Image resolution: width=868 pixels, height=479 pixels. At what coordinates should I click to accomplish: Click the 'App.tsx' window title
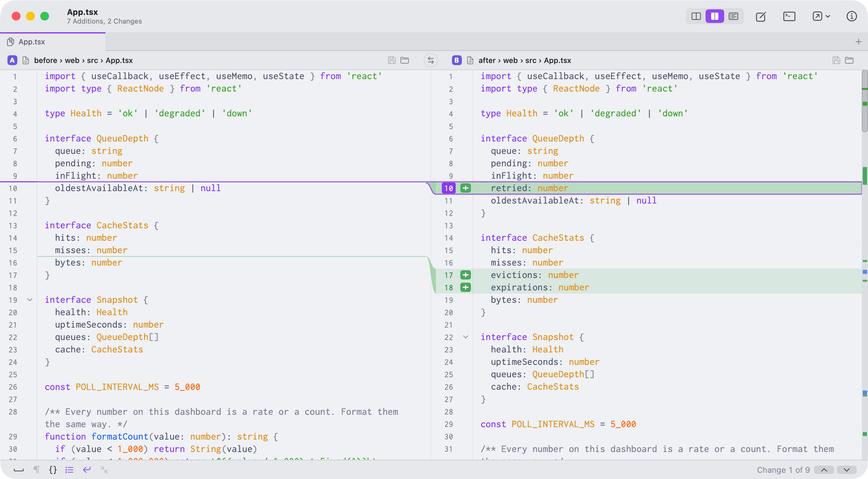coord(82,12)
